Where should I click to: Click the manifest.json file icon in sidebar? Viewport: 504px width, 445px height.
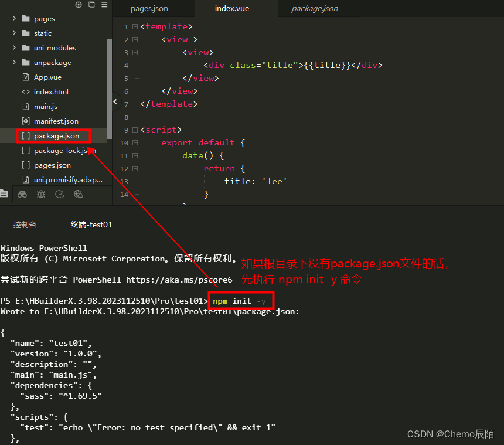click(x=26, y=121)
